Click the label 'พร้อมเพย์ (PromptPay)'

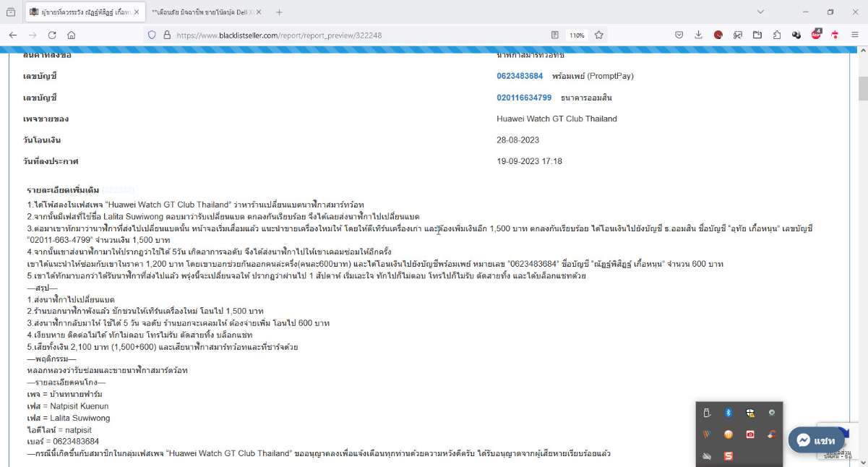click(593, 76)
